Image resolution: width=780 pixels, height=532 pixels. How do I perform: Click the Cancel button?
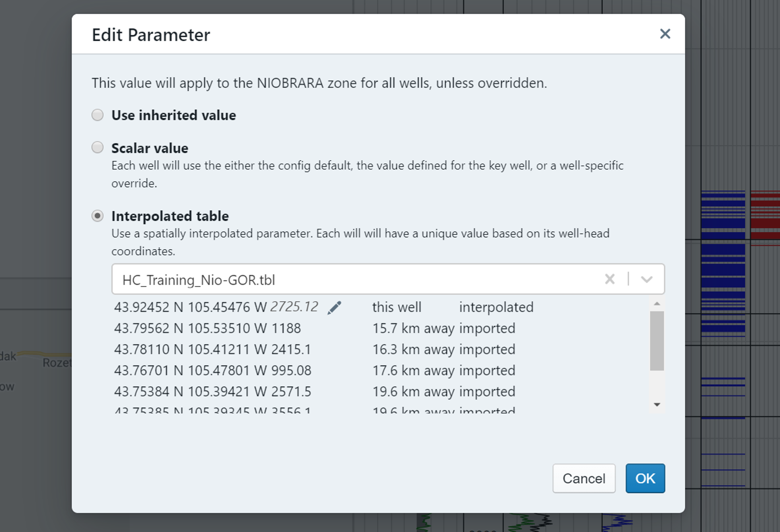coord(584,478)
